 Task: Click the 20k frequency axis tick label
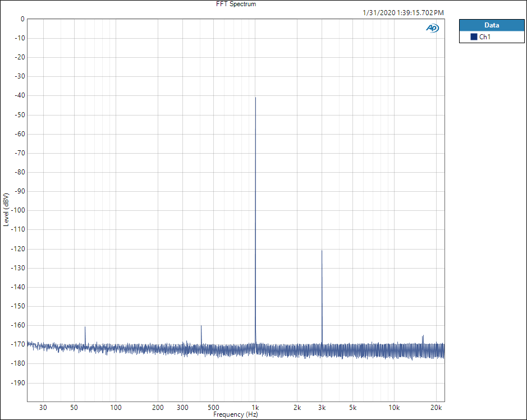436,408
